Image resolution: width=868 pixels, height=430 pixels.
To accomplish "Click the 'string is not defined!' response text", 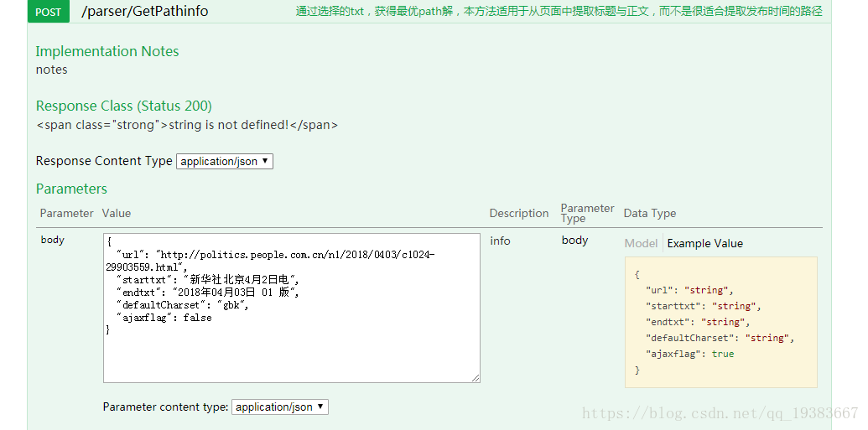I will click(x=187, y=125).
